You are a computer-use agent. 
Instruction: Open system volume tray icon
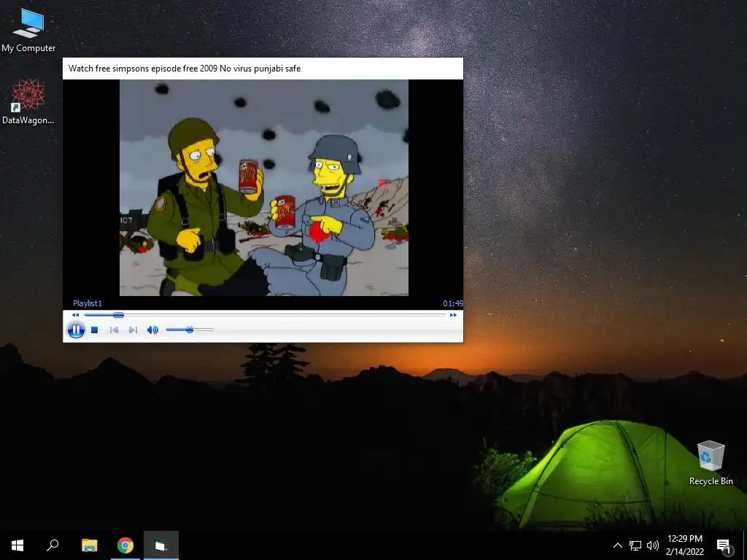coord(653,545)
